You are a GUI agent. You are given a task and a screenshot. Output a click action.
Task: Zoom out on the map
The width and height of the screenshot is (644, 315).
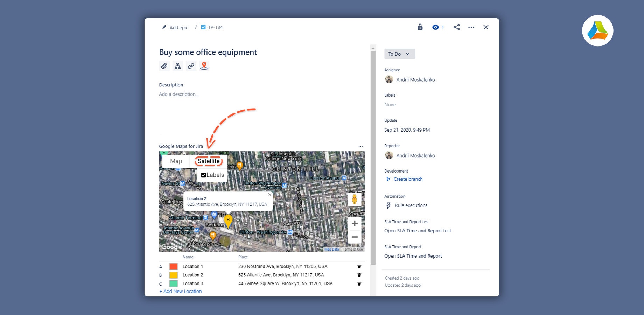(x=355, y=237)
